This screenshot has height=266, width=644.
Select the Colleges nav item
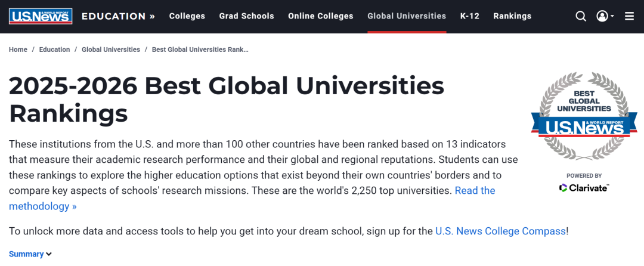coord(187,16)
